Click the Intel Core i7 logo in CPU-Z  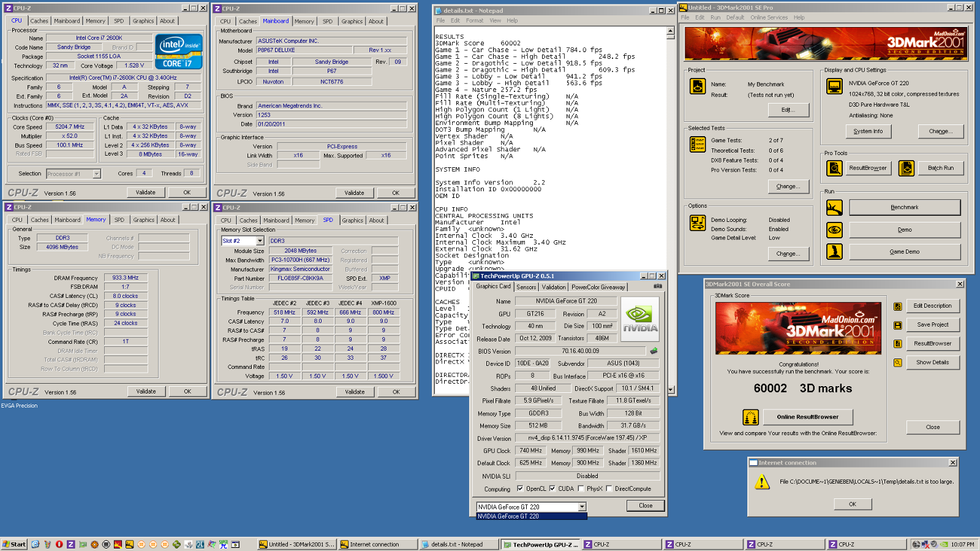point(179,51)
